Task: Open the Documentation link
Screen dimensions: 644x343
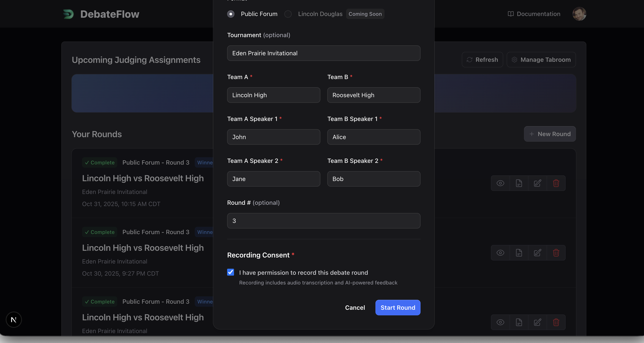Action: pyautogui.click(x=534, y=14)
